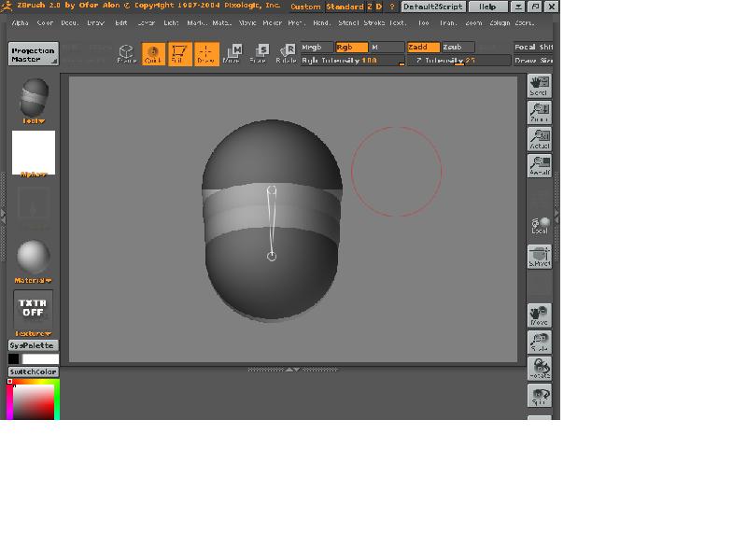The width and height of the screenshot is (747, 560).
Task: Click the Scroll canvas icon
Action: pyautogui.click(x=538, y=86)
